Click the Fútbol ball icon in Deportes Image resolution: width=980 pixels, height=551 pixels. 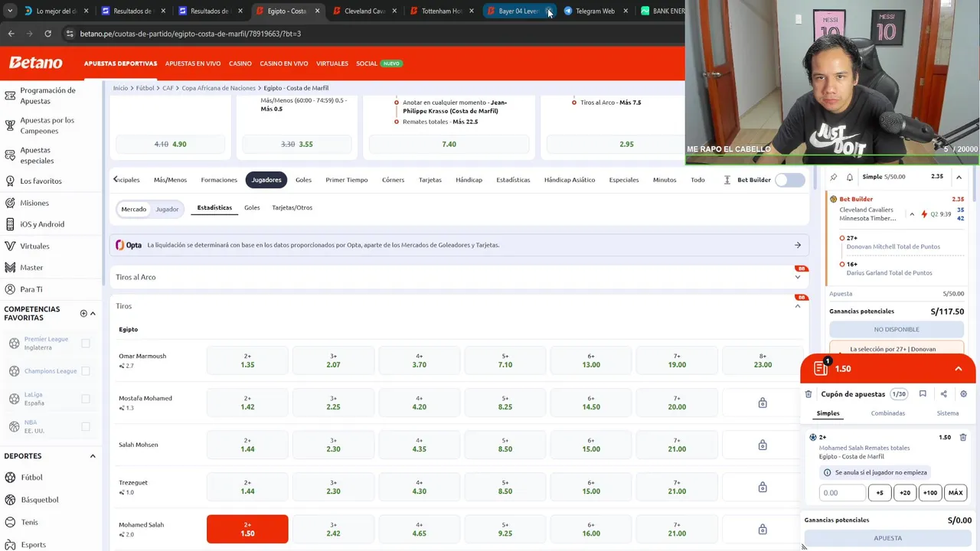coord(10,478)
